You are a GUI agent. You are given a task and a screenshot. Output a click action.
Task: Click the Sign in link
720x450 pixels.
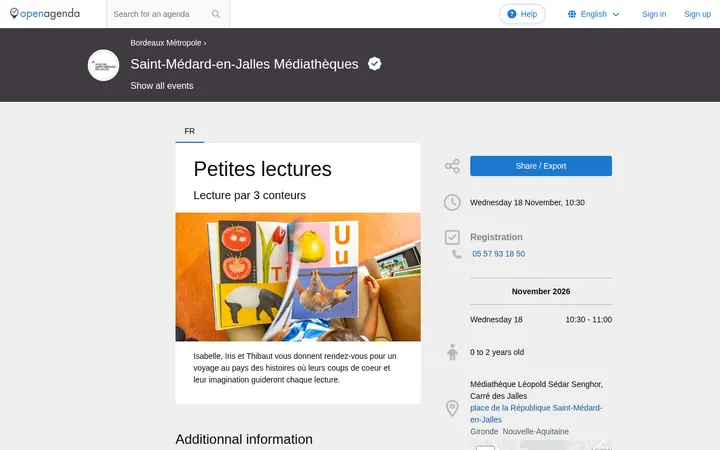tap(654, 14)
